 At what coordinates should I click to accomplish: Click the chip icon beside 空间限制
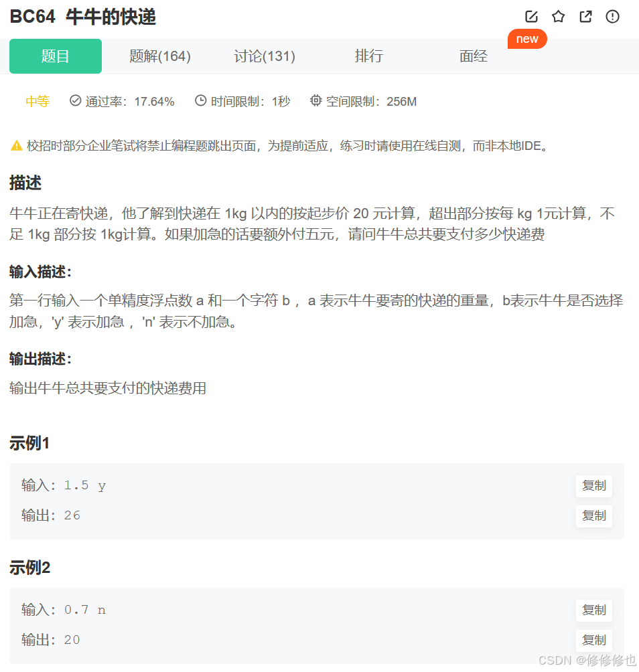(315, 100)
